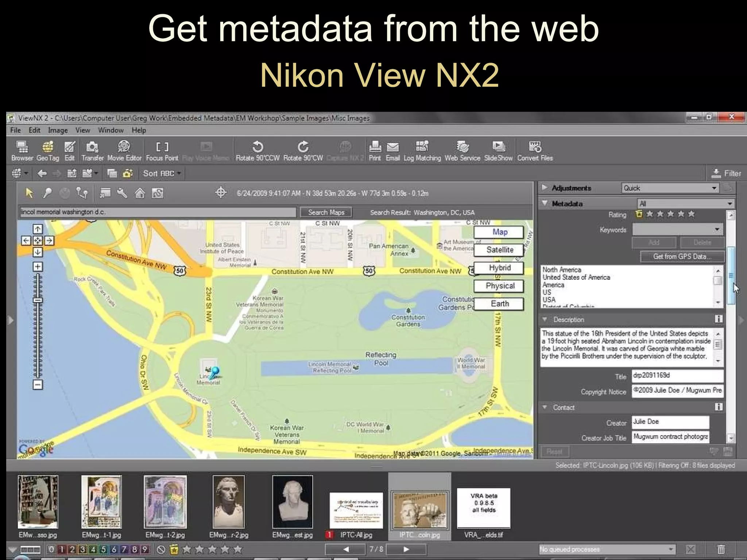Open the Movie Editor
Screen dimensions: 747x560
click(x=124, y=151)
